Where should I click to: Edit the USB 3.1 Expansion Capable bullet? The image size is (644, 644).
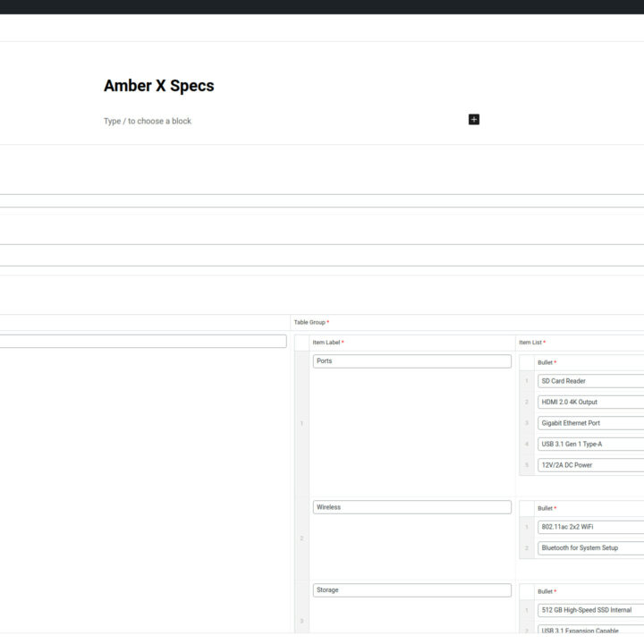[x=590, y=629]
